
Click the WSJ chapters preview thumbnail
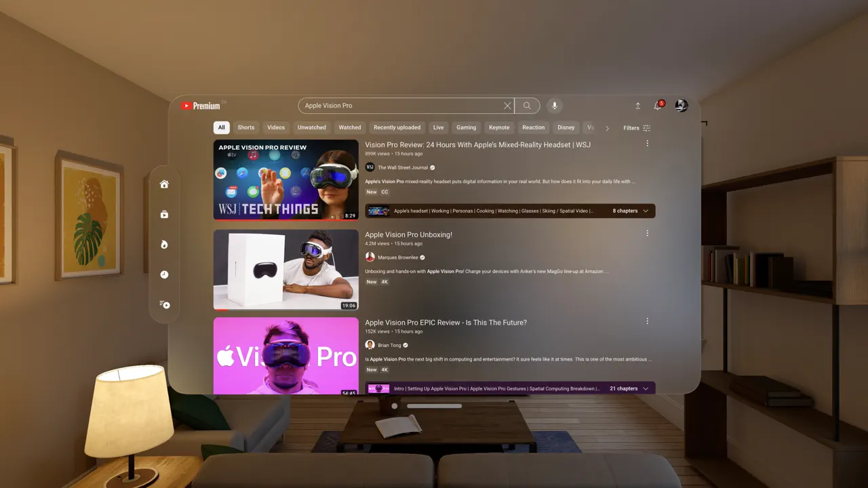pos(378,211)
